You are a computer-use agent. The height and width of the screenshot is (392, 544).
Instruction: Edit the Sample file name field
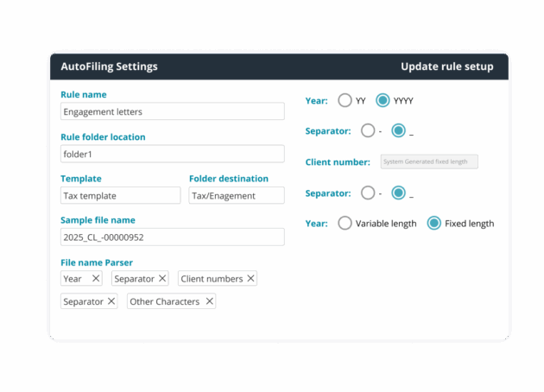172,237
